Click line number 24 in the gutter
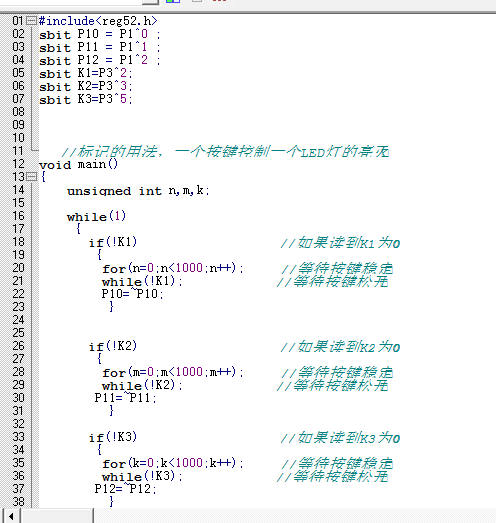496x523 pixels. click(x=18, y=320)
